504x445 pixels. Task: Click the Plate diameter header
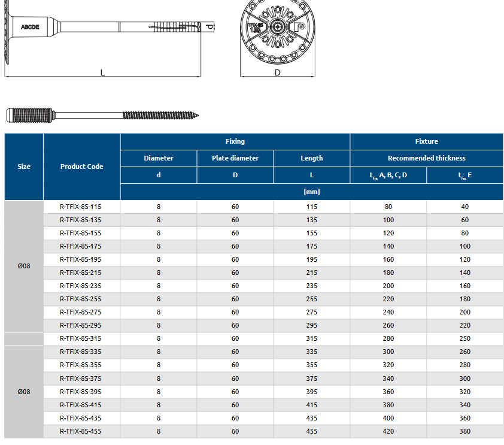point(235,158)
